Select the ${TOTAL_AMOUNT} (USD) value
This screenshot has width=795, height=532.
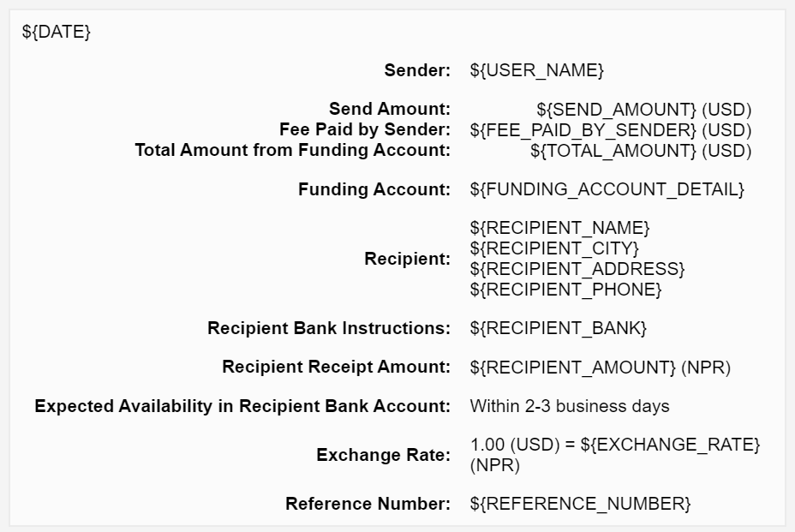640,151
